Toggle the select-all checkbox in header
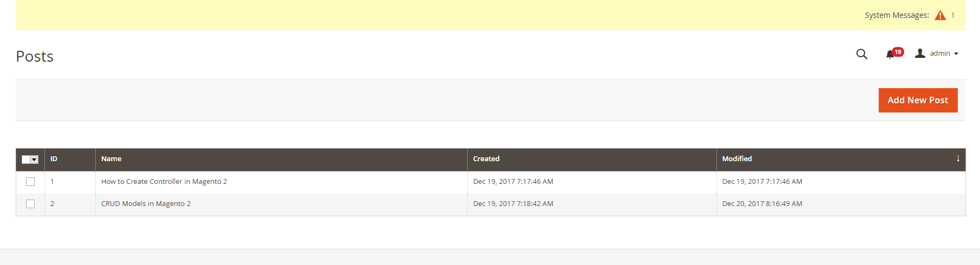Screen dimensions: 980x265 (x=26, y=159)
